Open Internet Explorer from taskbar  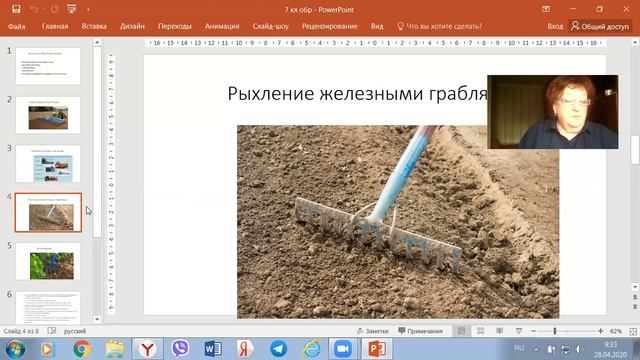click(x=311, y=349)
